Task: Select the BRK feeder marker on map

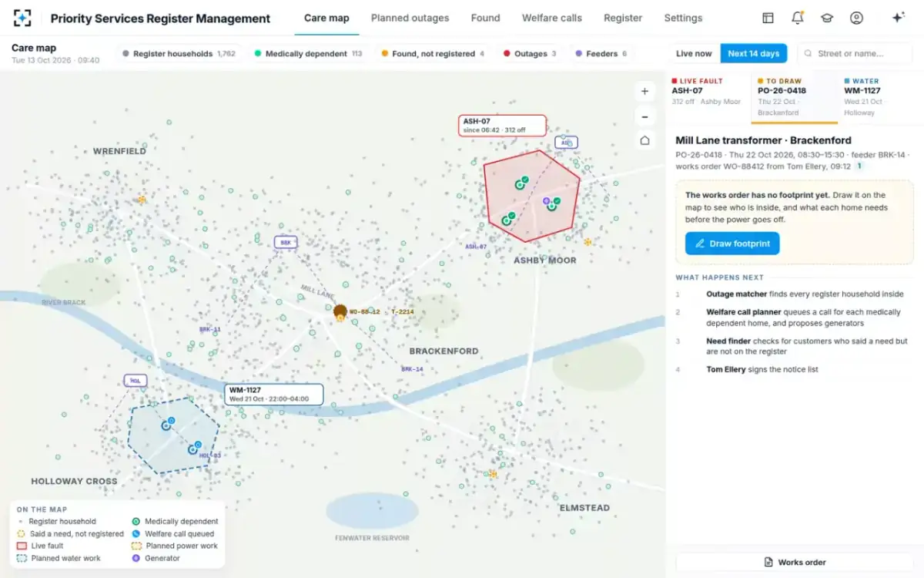Action: pos(286,242)
